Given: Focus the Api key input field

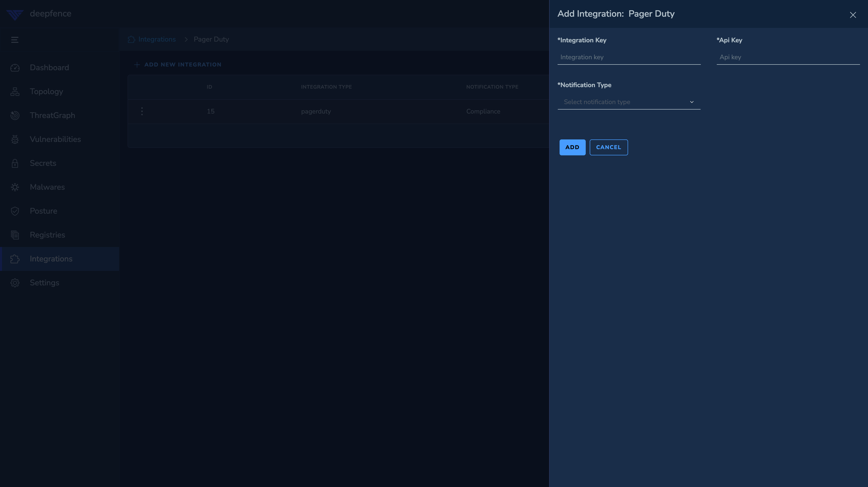Looking at the screenshot, I should 788,57.
